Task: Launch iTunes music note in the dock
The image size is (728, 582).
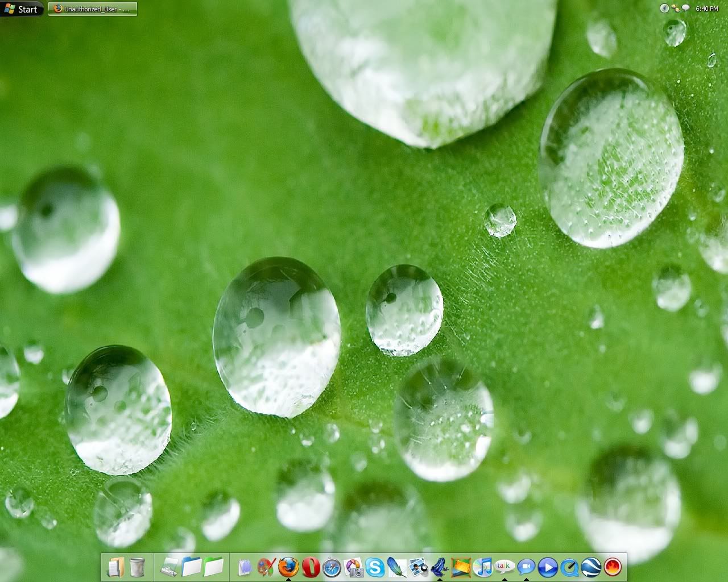Action: coord(482,567)
